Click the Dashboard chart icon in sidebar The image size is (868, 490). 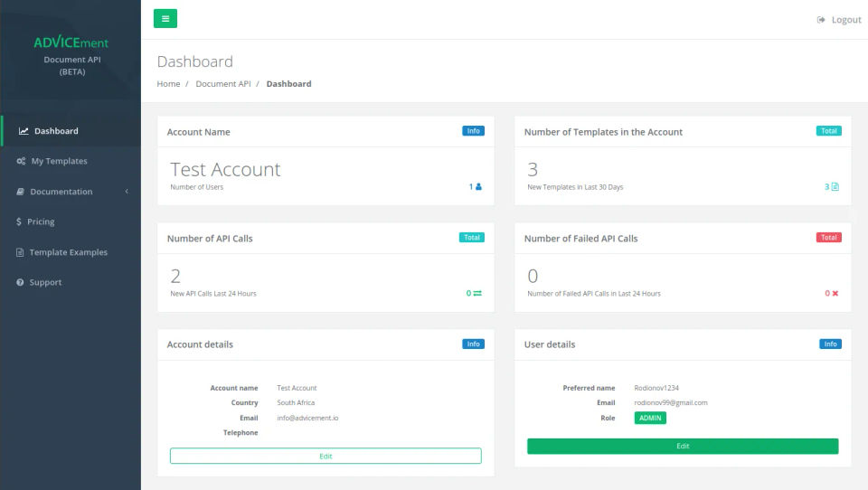pos(24,131)
